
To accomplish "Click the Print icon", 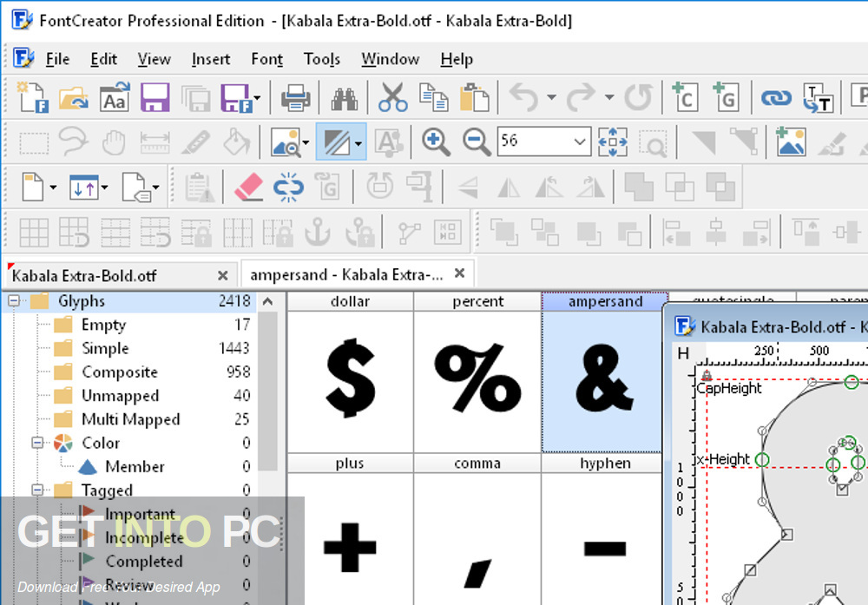I will 296,98.
